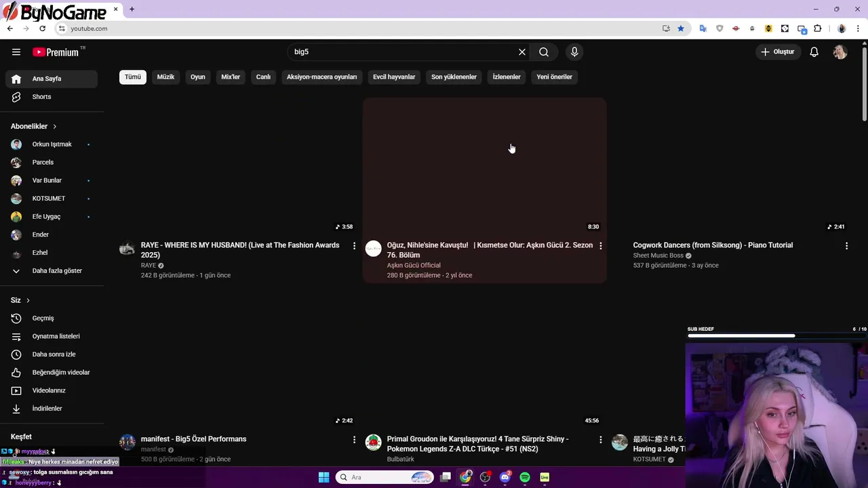Go to Ana Sayfa home
This screenshot has width=868, height=488.
tap(52, 79)
